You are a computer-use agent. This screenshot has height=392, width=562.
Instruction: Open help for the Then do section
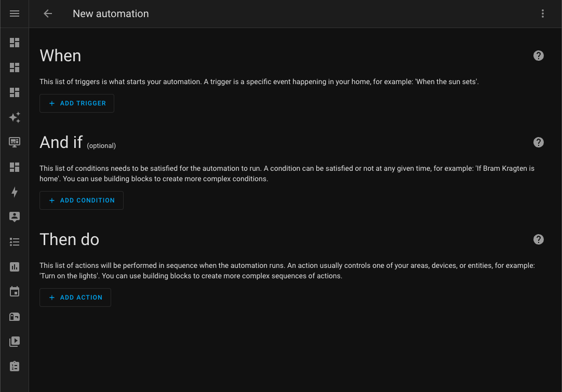(x=538, y=239)
